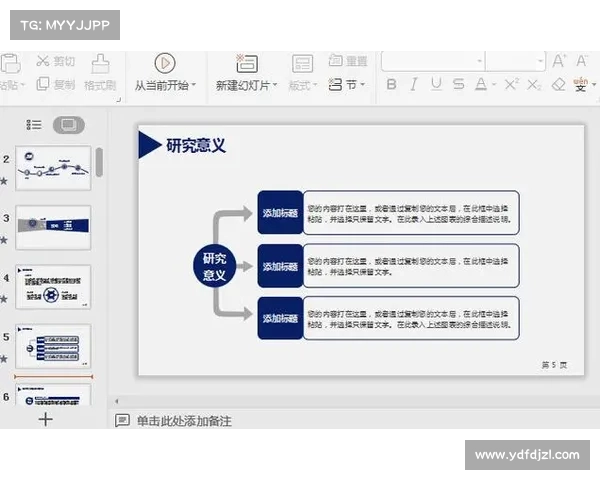Click the second 添加标题 blue box
600x480 pixels.
(x=280, y=266)
